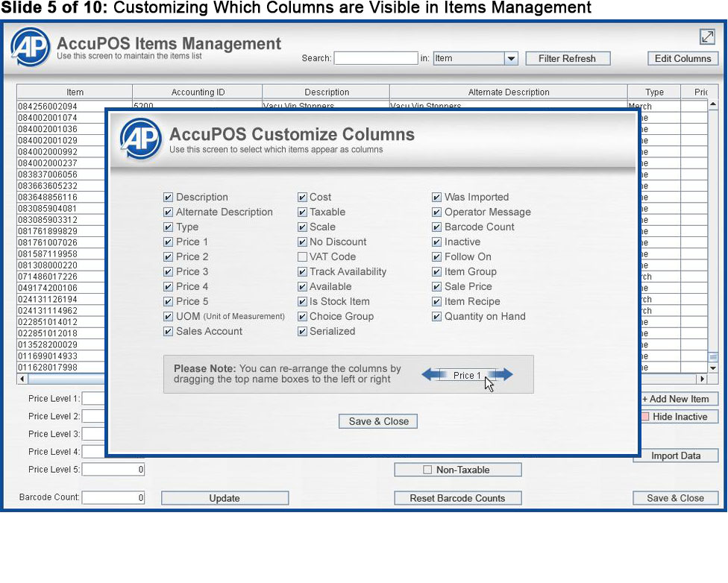Disable the Price 2 column

(168, 256)
